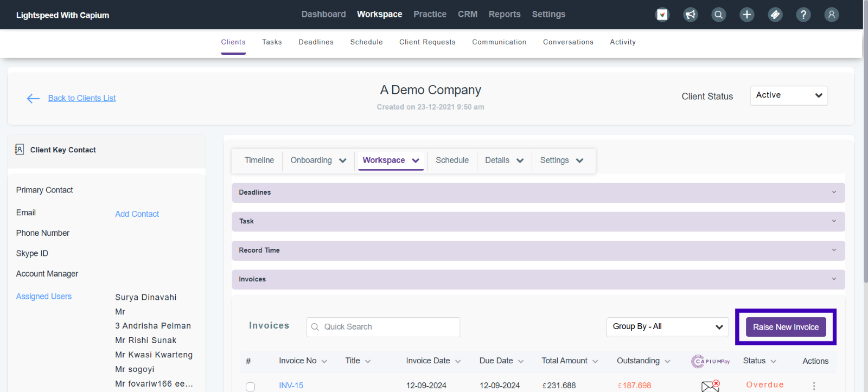Viewport: 868px width, 392px height.
Task: Open the user profile avatar icon
Action: (x=832, y=15)
